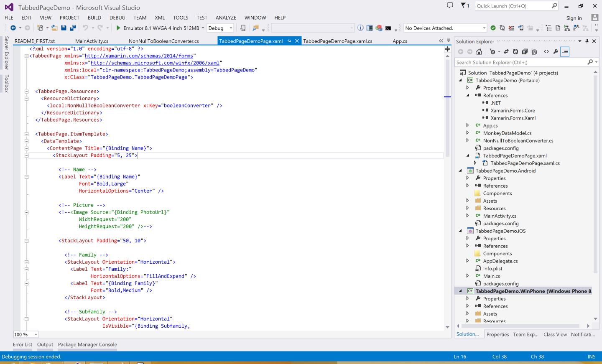The image size is (602, 364).
Task: Open the zoom level combo box
Action: 25,334
